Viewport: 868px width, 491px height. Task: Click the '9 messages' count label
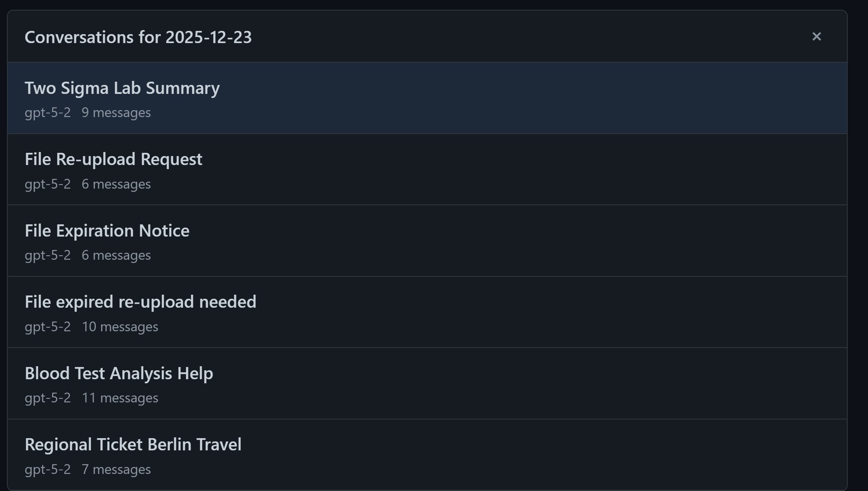116,113
